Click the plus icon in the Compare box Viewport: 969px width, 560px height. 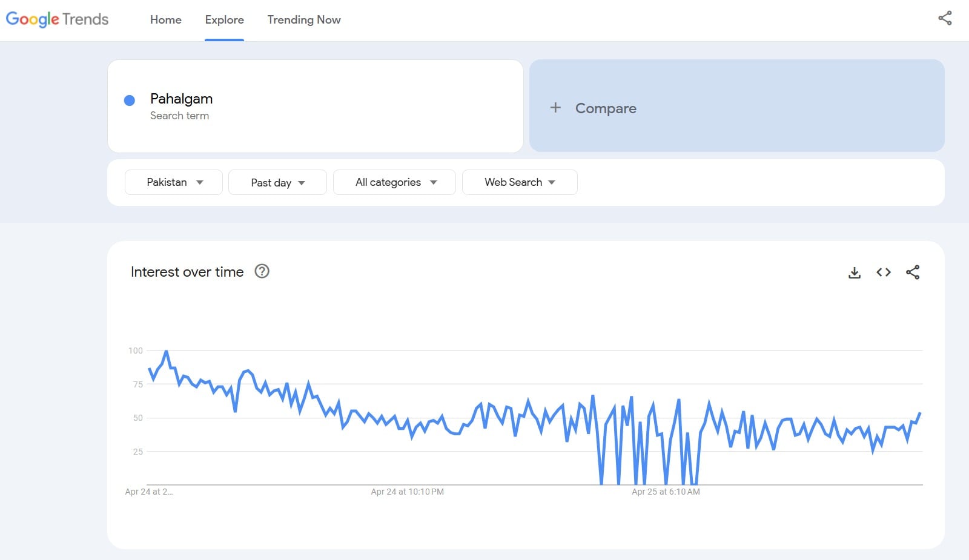[555, 108]
